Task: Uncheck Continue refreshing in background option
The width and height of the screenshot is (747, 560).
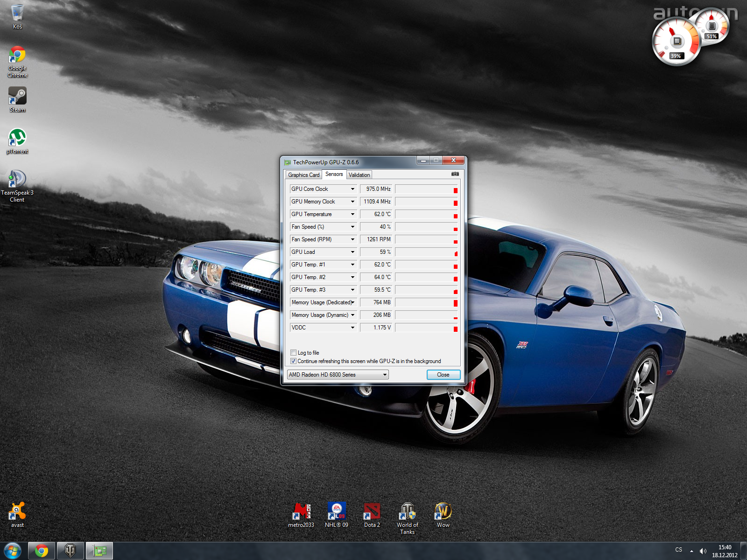Action: [x=294, y=361]
